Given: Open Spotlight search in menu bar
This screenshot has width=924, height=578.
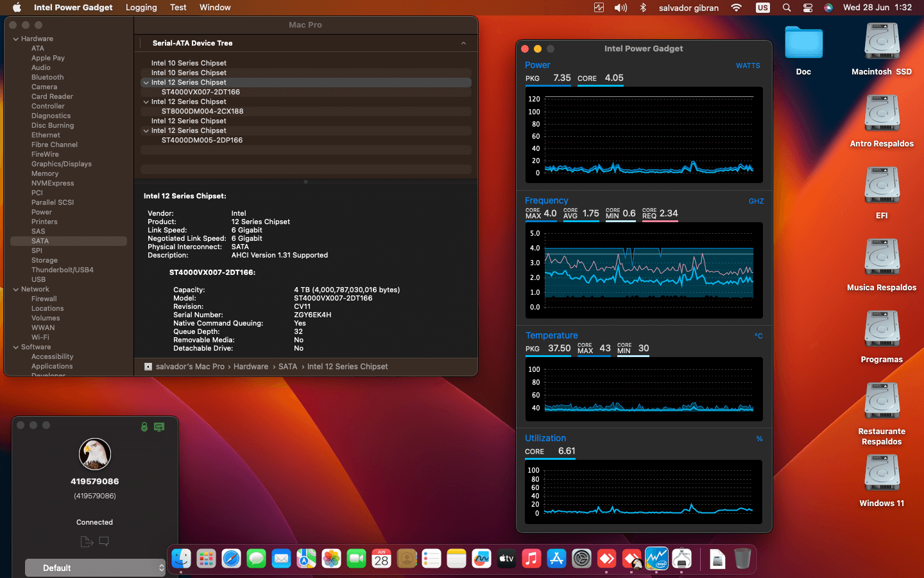Looking at the screenshot, I should click(x=787, y=8).
